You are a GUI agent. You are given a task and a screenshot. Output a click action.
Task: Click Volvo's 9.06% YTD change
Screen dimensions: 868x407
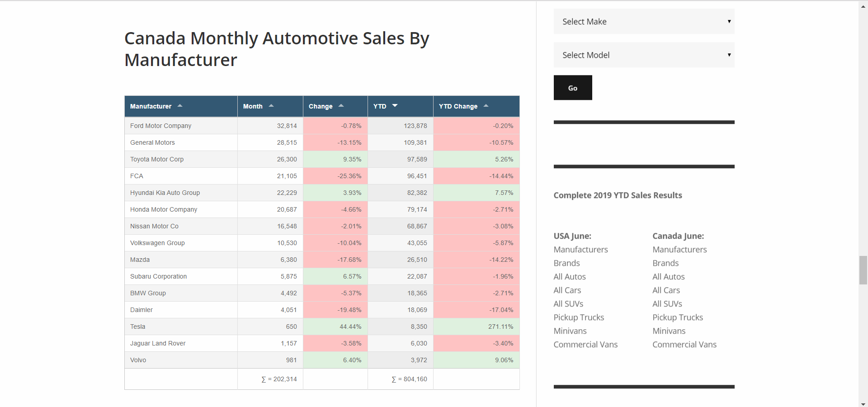(504, 360)
